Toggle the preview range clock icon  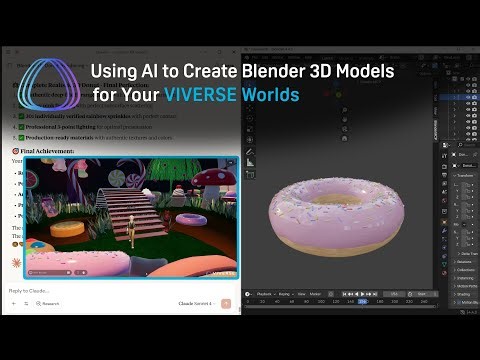tap(410, 294)
